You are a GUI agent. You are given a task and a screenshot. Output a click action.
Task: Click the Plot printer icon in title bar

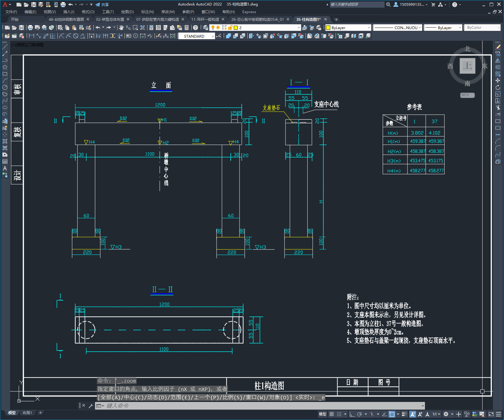[x=63, y=4]
